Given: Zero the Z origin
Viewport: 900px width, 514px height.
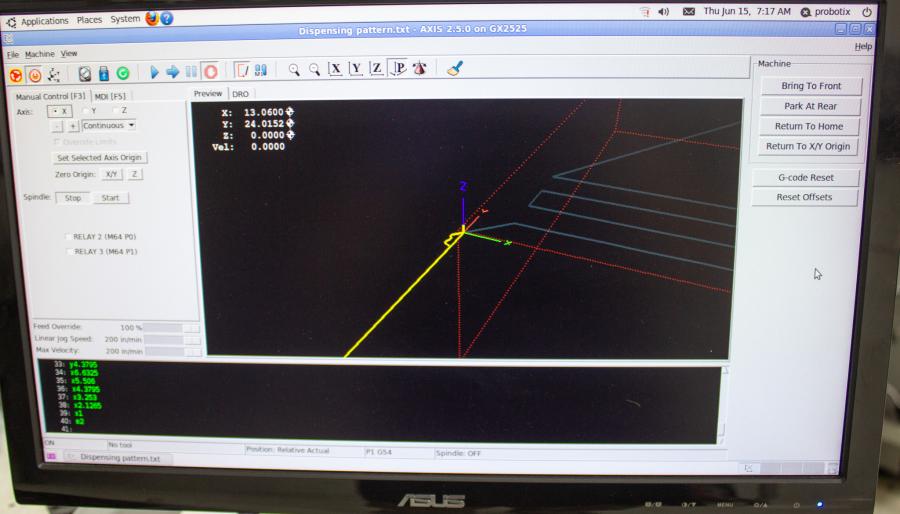Looking at the screenshot, I should [134, 174].
